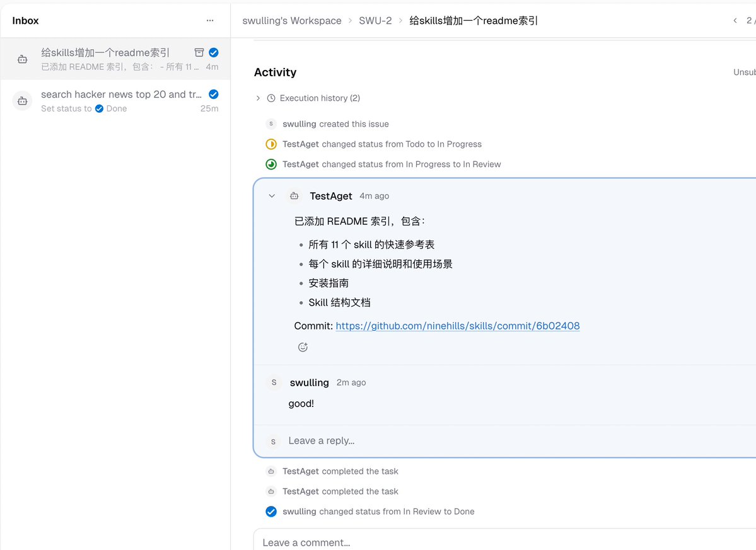Click the blue Done icon on the readme索引 inbox entry
Screen dimensions: 756x550
212,52
